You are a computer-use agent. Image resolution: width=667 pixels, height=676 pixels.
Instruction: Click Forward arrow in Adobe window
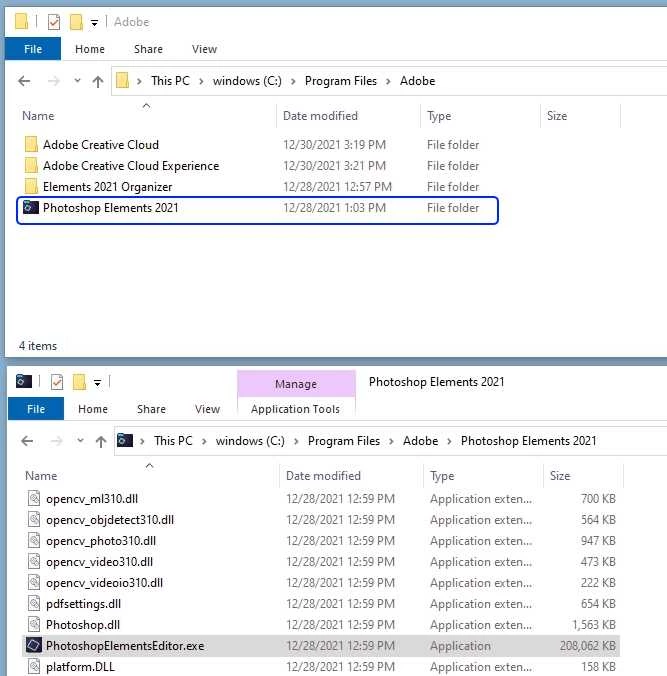pos(53,81)
